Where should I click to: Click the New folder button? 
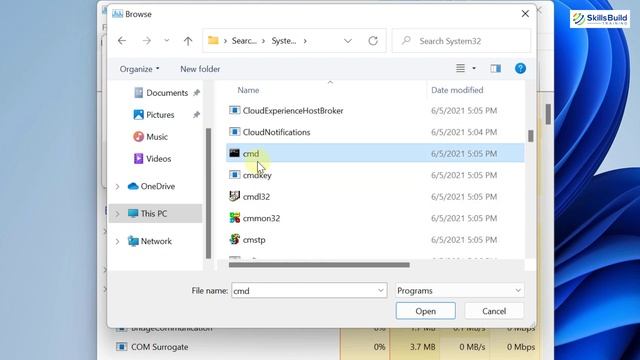tap(200, 69)
